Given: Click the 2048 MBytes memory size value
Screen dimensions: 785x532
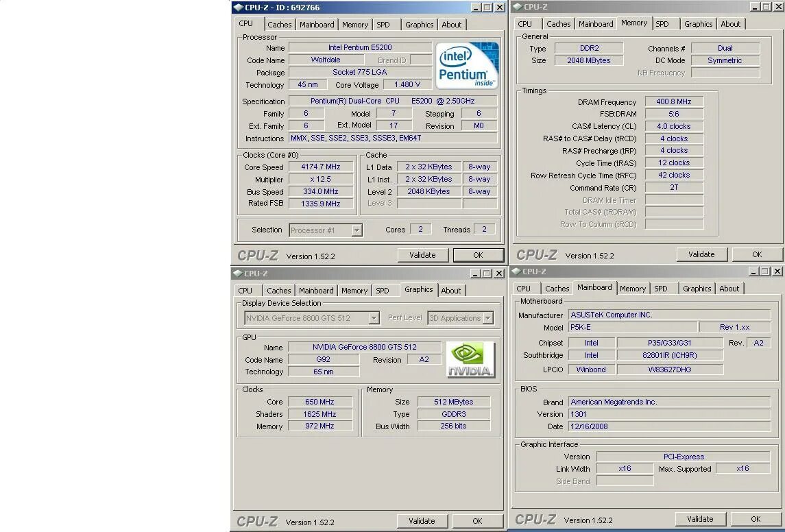Looking at the screenshot, I should [589, 60].
